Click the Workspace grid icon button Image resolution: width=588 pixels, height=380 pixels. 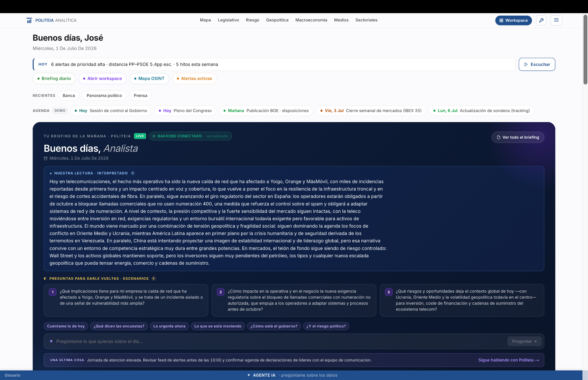coord(513,20)
